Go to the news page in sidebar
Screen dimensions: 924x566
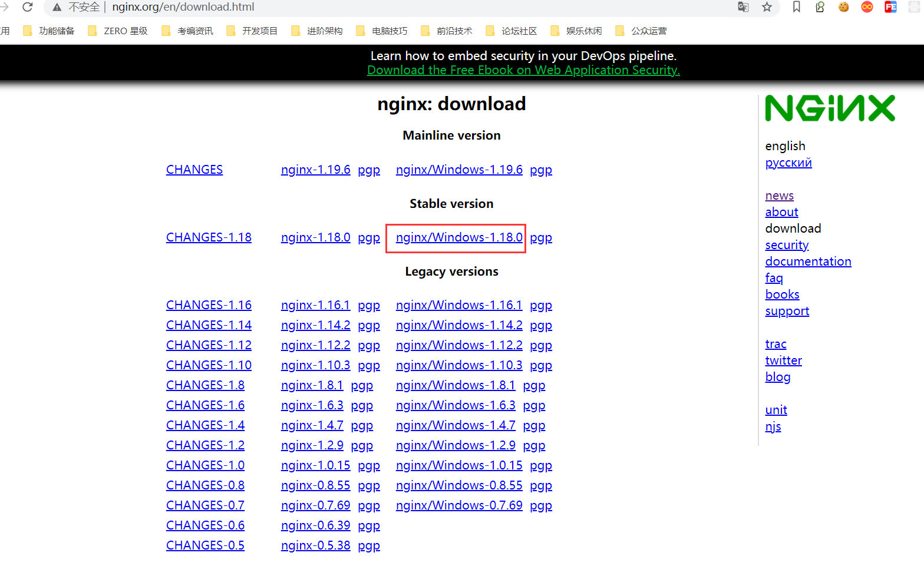(x=779, y=196)
